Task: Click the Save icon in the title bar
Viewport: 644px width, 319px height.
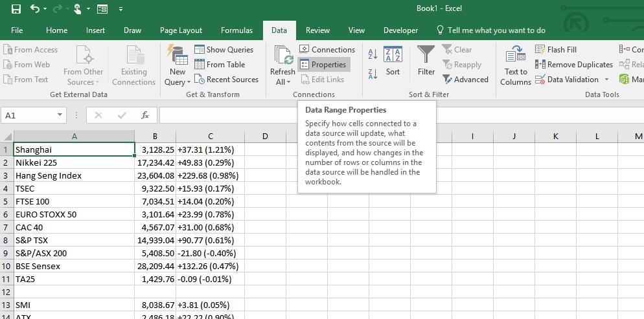Action: click(x=16, y=9)
